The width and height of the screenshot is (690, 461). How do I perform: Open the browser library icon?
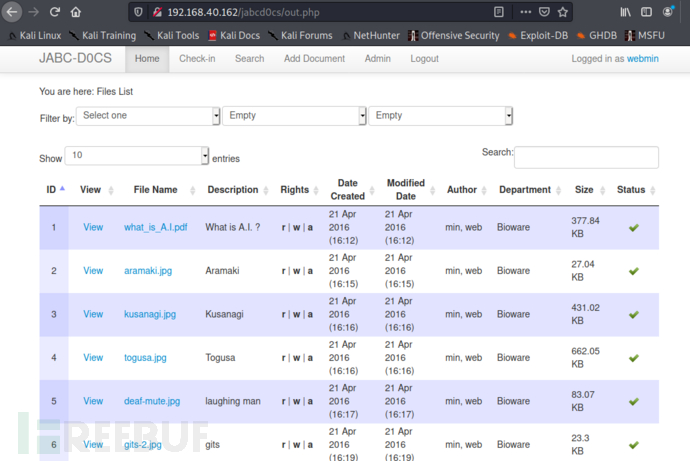[625, 13]
